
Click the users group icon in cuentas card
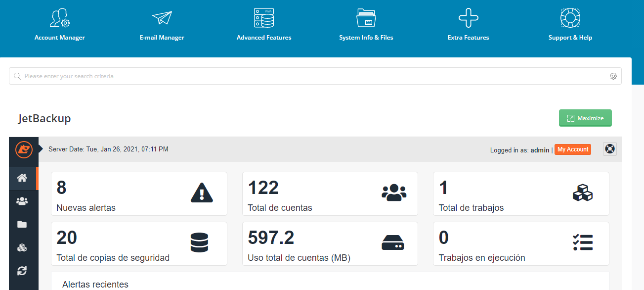click(x=394, y=193)
